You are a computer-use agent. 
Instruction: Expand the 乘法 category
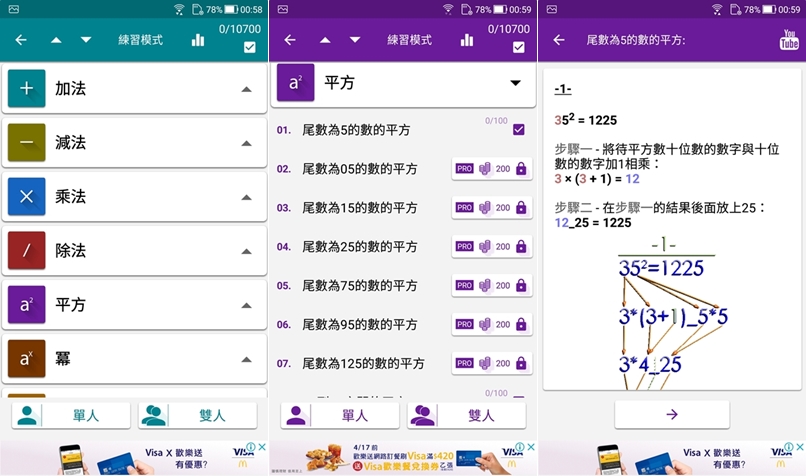tap(247, 197)
